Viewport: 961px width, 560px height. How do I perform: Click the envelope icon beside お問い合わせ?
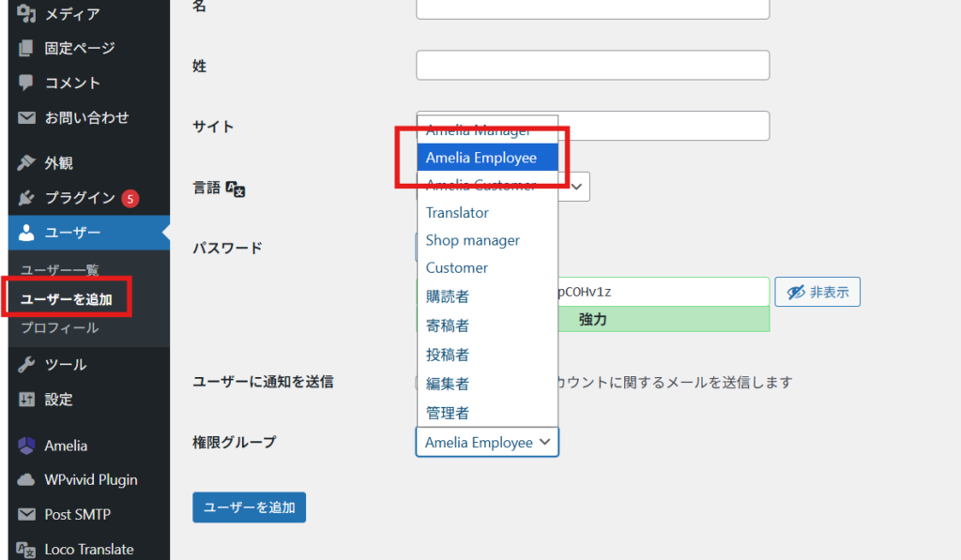coord(26,118)
